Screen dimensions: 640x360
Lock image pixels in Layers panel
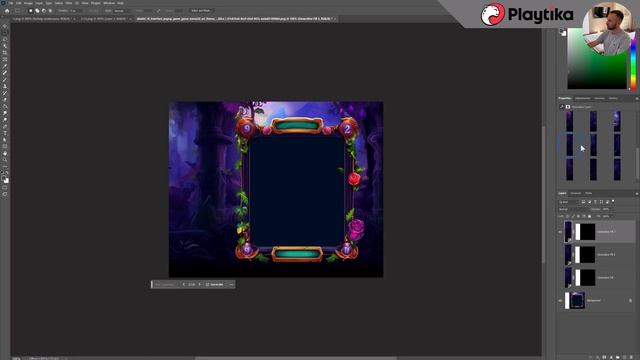click(573, 216)
